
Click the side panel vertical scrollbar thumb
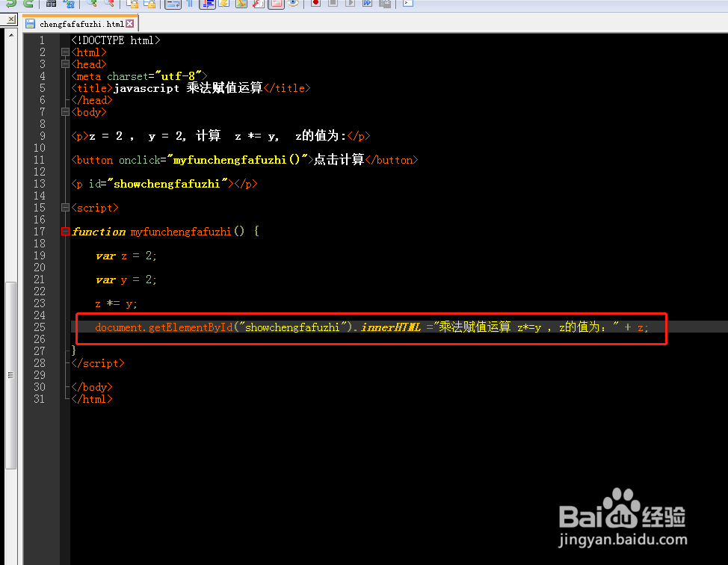11,375
